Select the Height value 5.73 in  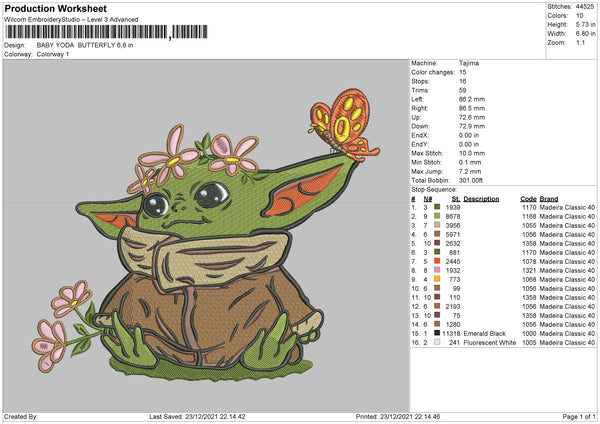[x=585, y=24]
